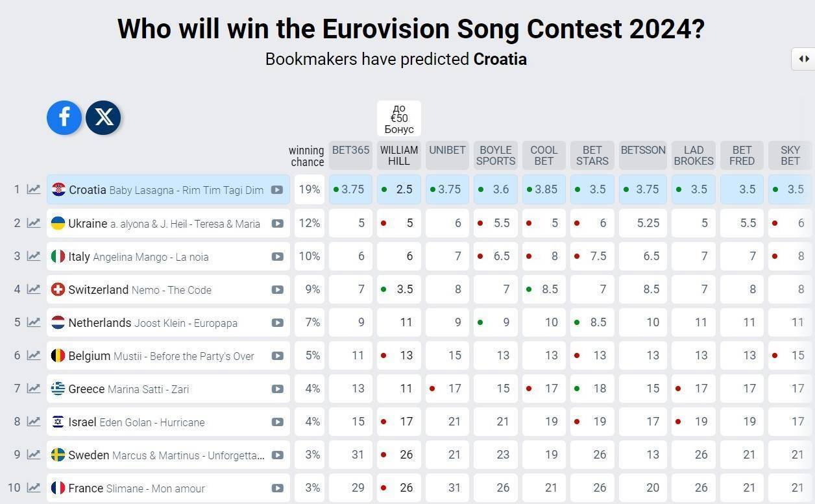Click the €50 bonus offer badge
Image resolution: width=815 pixels, height=504 pixels.
(x=399, y=119)
